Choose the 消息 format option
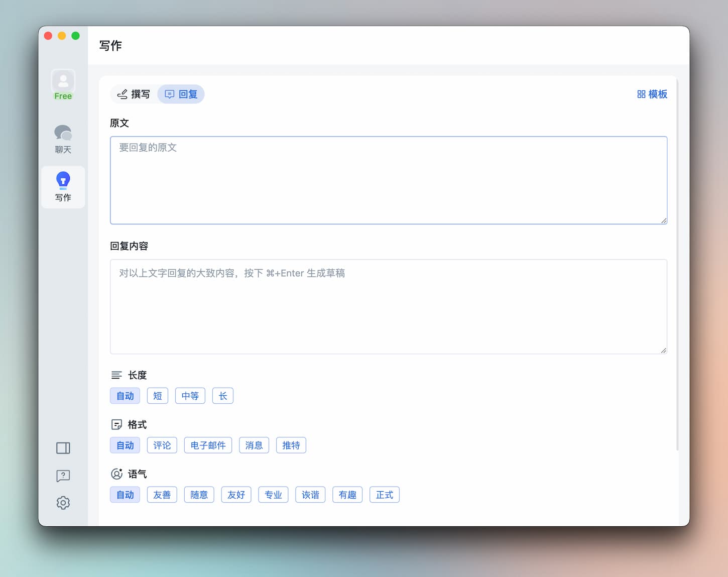Viewport: 728px width, 577px height. (x=254, y=445)
